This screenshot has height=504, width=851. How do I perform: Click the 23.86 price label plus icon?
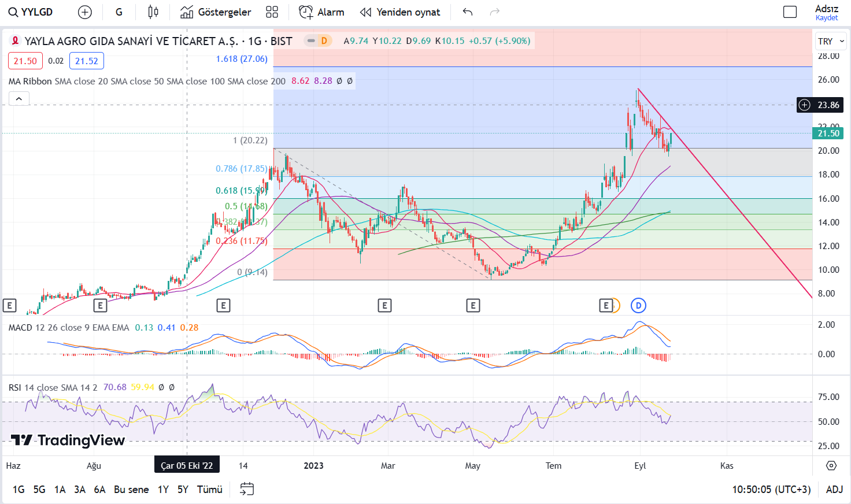(x=804, y=105)
